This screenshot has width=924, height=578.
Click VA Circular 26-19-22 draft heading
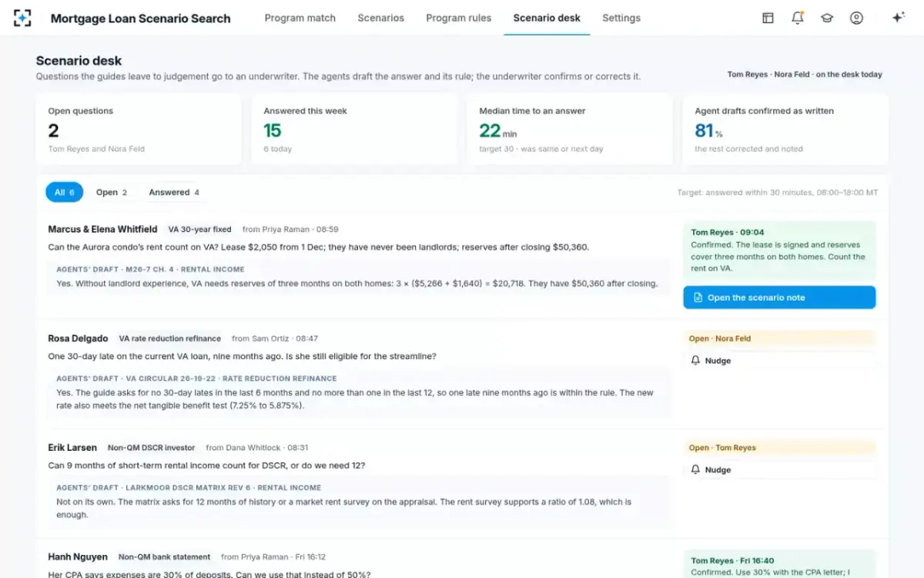[x=196, y=379]
